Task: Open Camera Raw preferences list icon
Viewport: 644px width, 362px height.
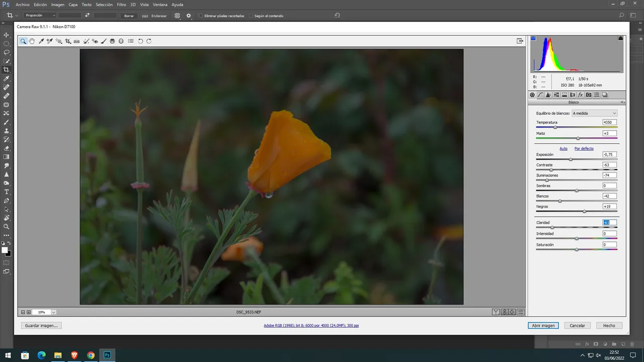Action: [x=131, y=41]
